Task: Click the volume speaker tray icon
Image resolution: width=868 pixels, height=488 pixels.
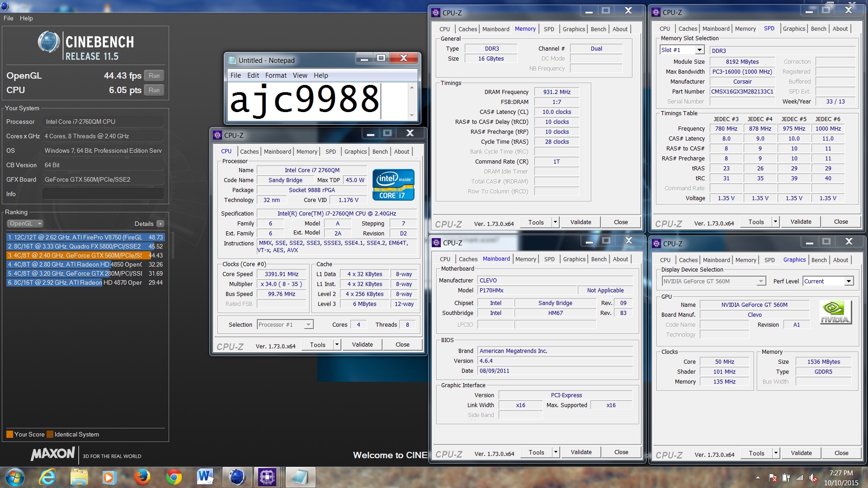Action: (813, 478)
